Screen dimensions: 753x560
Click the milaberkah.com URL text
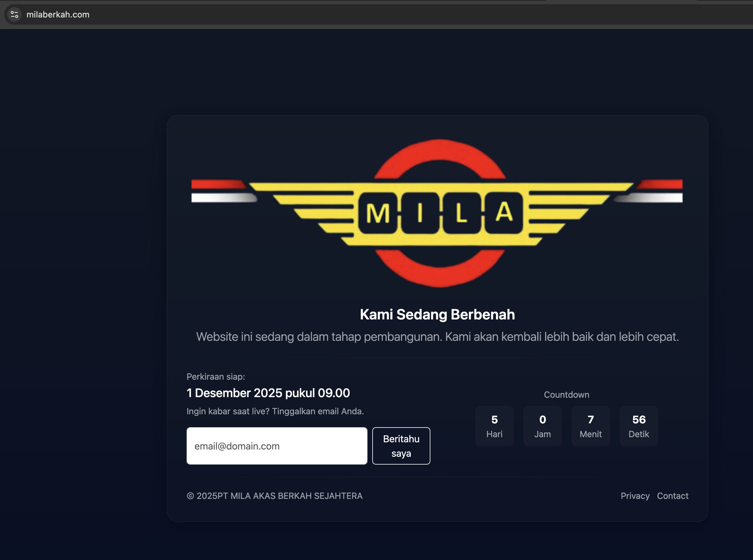click(x=58, y=14)
